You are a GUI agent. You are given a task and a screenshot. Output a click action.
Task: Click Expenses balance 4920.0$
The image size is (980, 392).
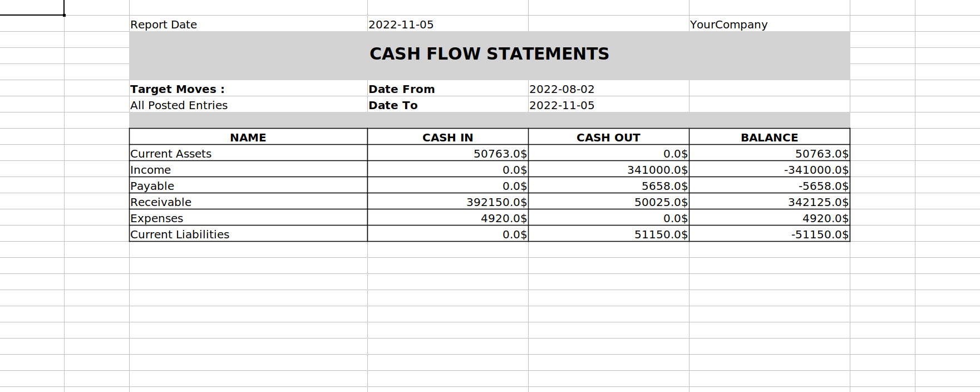(x=769, y=218)
